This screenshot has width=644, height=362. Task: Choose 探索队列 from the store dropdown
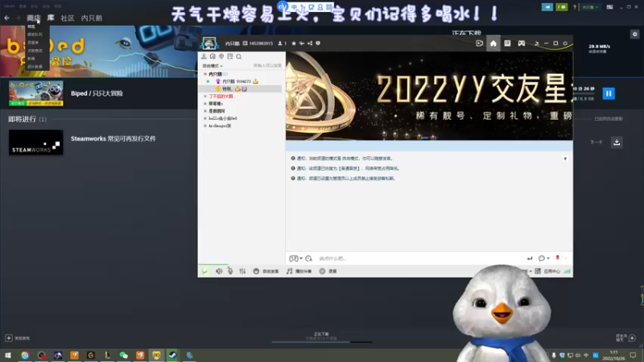click(x=35, y=35)
